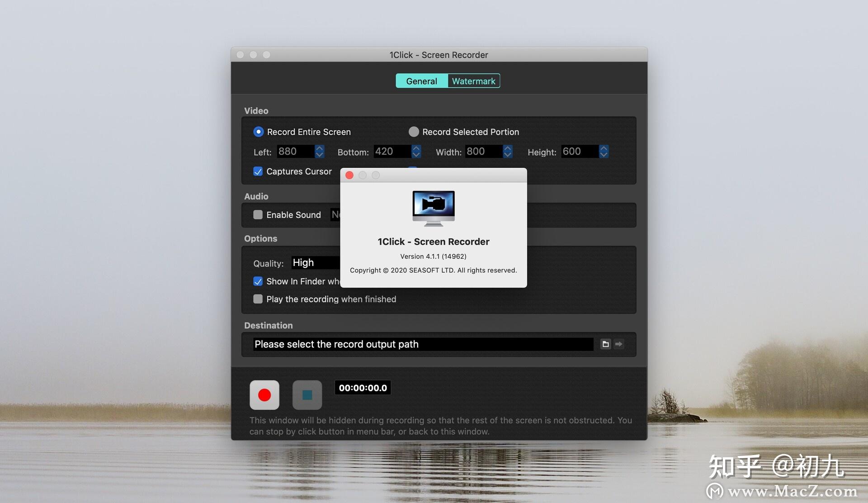Open the Watermark tab

tap(474, 81)
